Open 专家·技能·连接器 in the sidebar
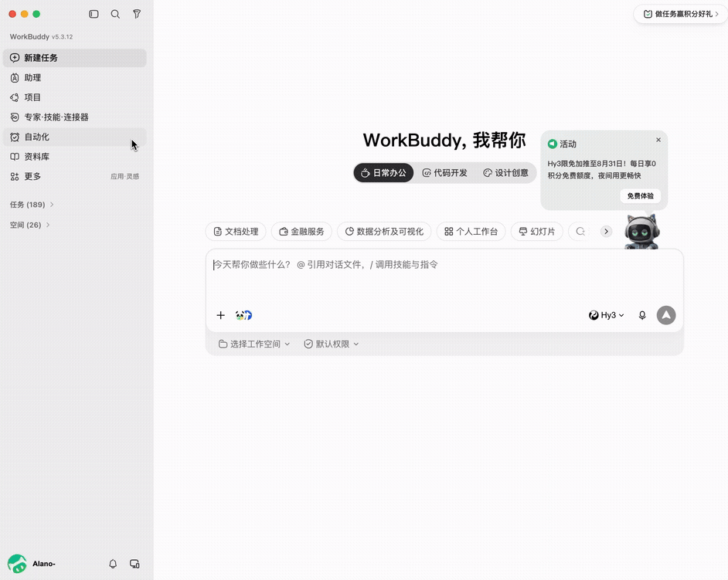The width and height of the screenshot is (728, 580). (75, 117)
